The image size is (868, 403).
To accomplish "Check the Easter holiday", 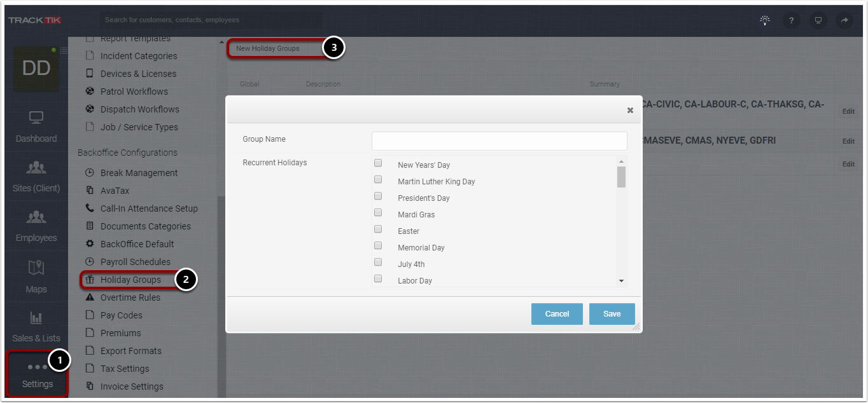I will click(x=378, y=229).
